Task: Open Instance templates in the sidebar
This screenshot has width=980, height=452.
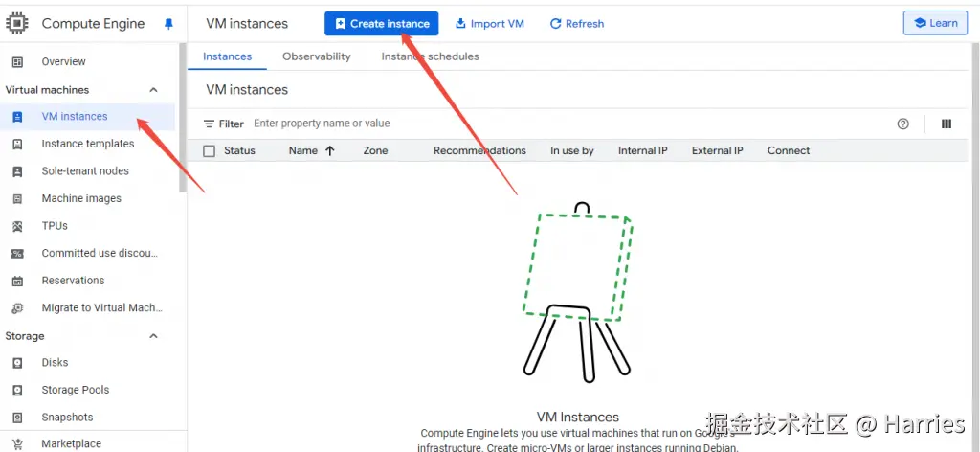Action: click(89, 144)
